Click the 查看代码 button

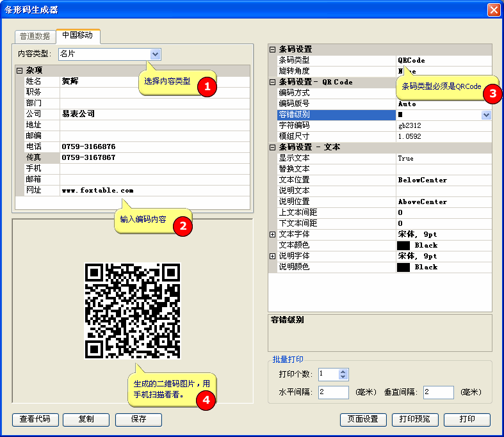pos(35,420)
